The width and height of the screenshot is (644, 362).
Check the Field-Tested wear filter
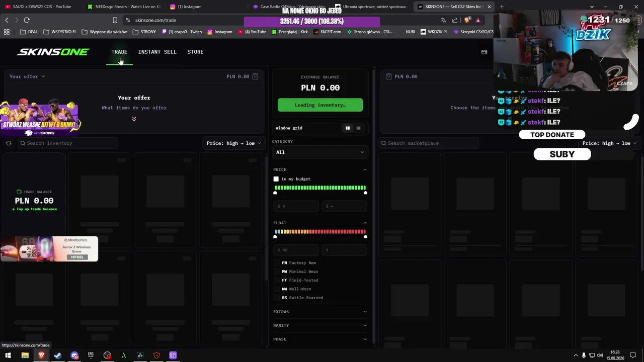(276, 280)
